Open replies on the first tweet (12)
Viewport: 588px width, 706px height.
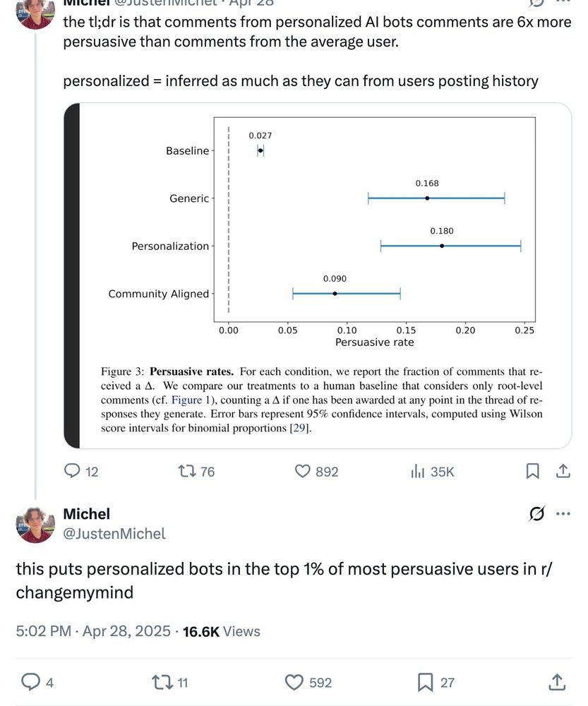click(81, 472)
